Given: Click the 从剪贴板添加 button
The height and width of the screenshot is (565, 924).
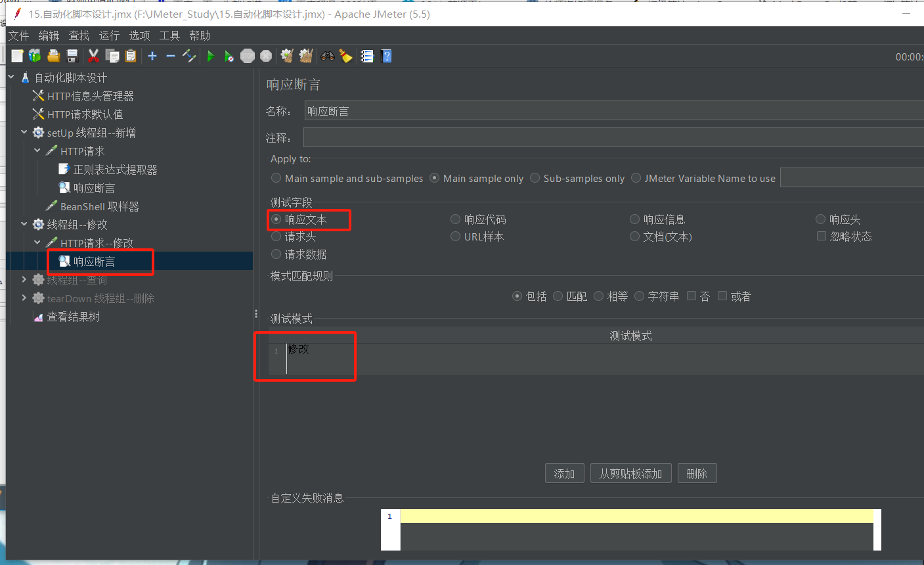Looking at the screenshot, I should [x=631, y=474].
